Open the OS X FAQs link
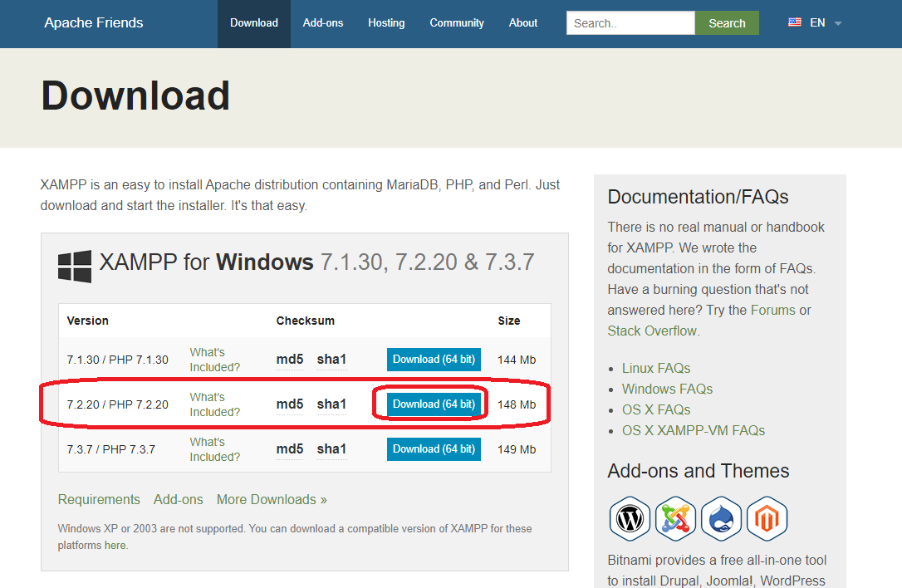The image size is (902, 588). (x=656, y=409)
